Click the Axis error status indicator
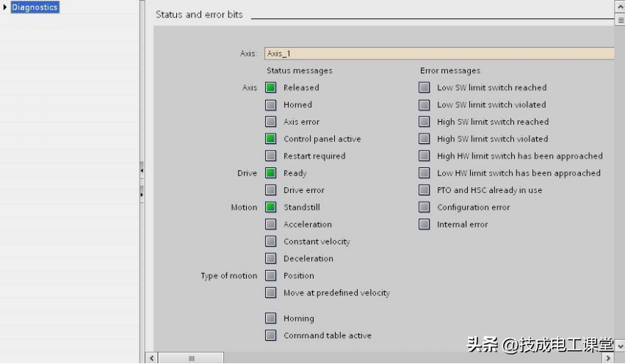625x364 pixels. coord(270,122)
